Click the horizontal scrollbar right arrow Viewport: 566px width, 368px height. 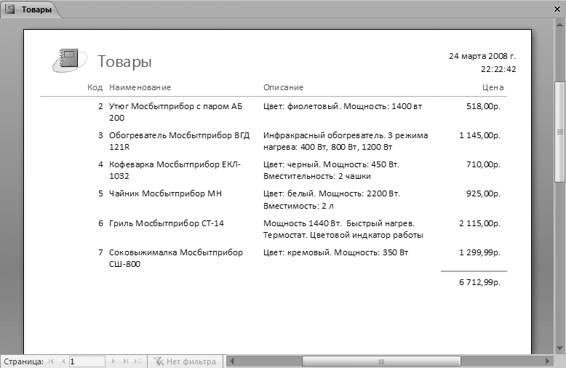click(x=547, y=361)
